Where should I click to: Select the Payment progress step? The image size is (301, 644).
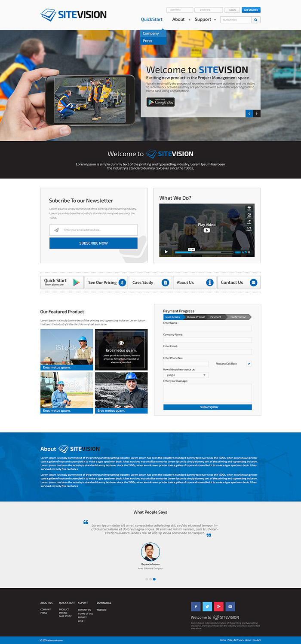(216, 317)
